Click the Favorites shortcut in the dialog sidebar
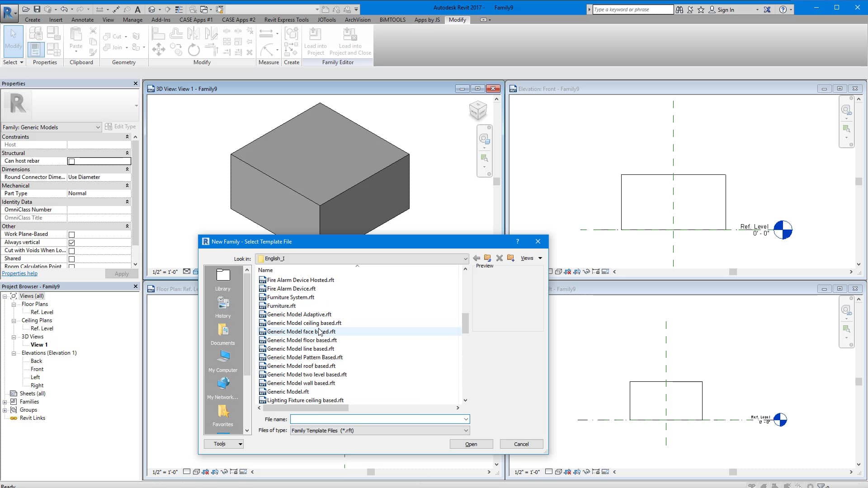 point(222,415)
